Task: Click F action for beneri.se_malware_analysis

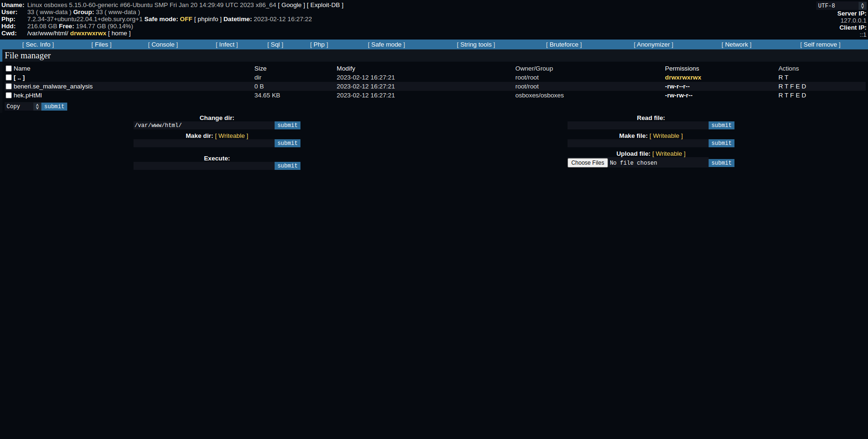Action: coord(792,87)
